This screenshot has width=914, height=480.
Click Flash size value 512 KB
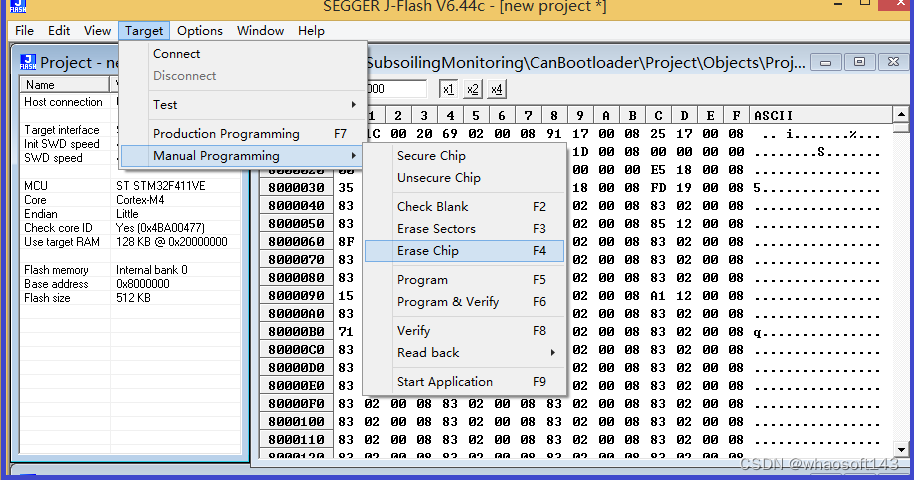(x=133, y=298)
